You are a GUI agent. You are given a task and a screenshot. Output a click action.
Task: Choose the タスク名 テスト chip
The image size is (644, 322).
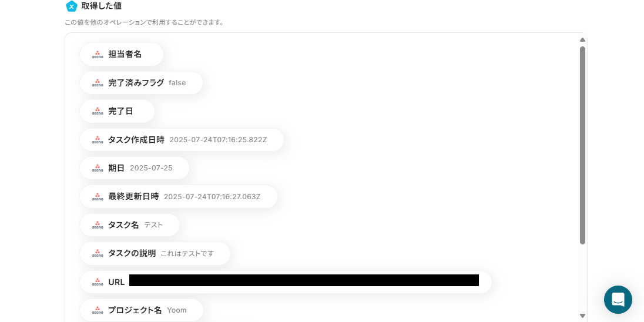point(129,225)
